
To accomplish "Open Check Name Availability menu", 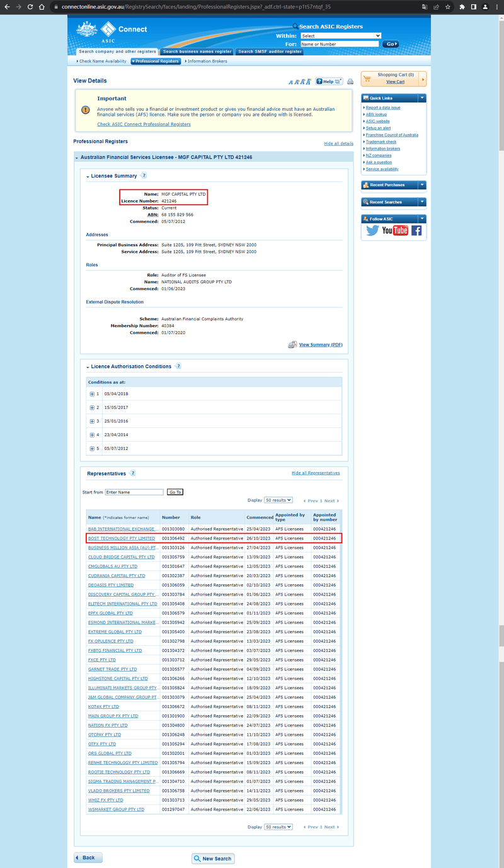I will click(x=101, y=62).
